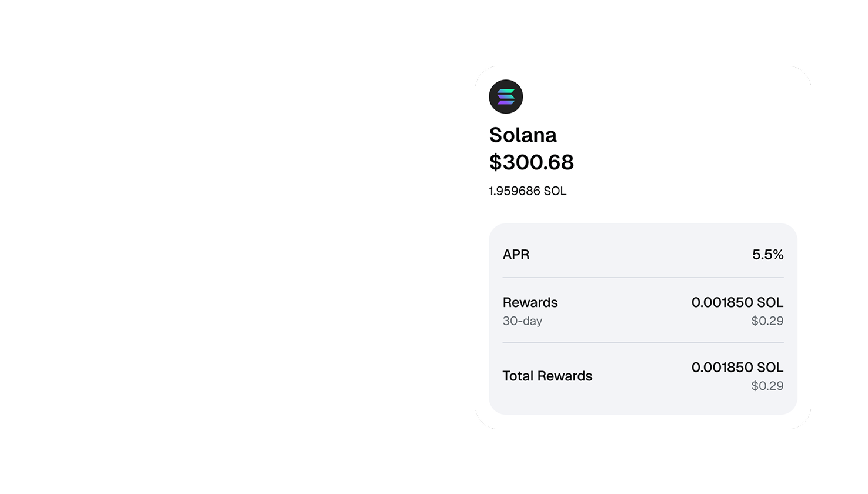This screenshot has height=494, width=868.
Task: Select the Solana heading text
Action: [523, 135]
